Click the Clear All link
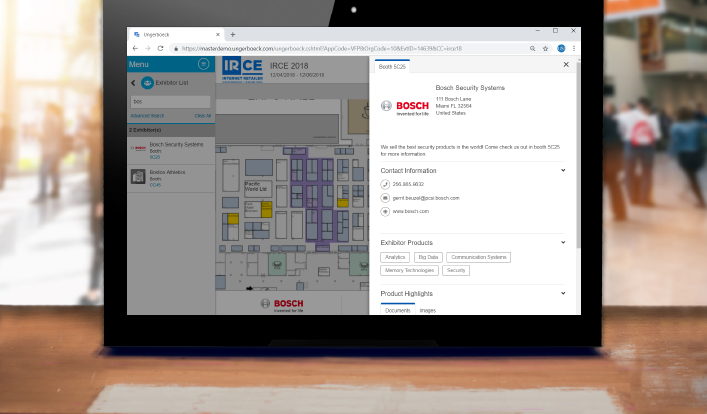The width and height of the screenshot is (707, 414). coord(202,116)
